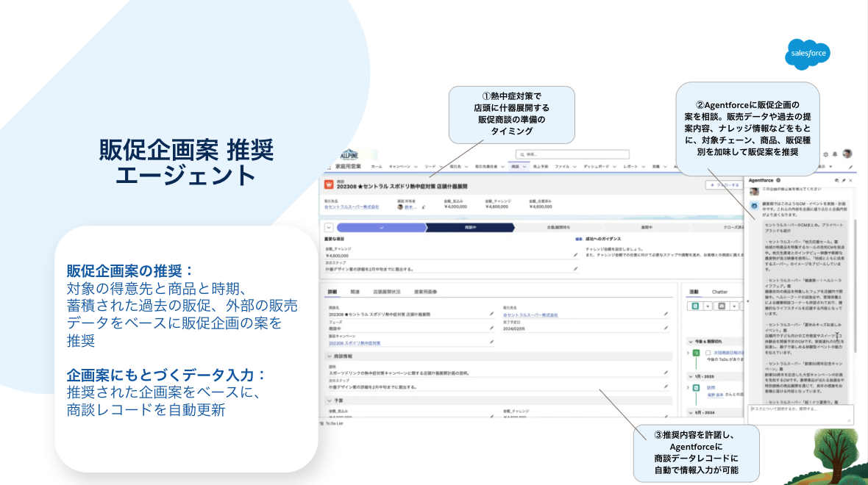This screenshot has height=485, width=868.
Task: Click the email activity icon
Action: point(722,306)
